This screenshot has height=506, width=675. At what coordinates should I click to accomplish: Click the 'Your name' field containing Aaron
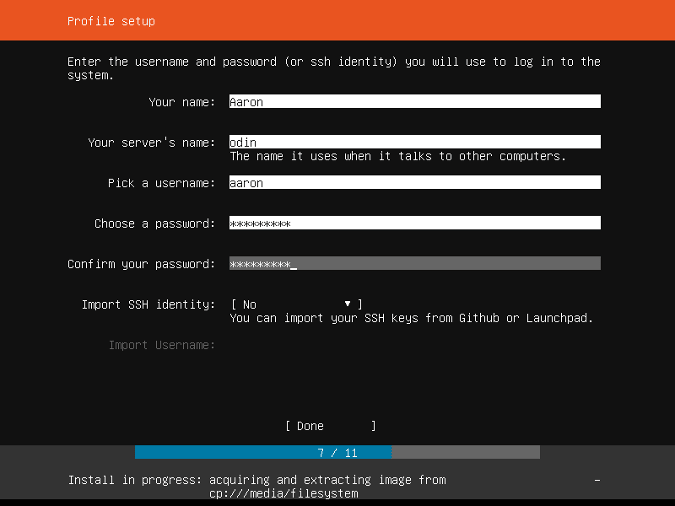pos(414,102)
